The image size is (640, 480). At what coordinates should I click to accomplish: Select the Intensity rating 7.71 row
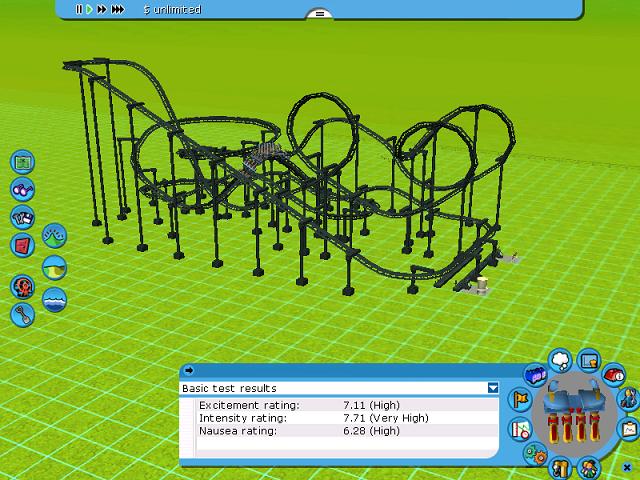click(347, 418)
